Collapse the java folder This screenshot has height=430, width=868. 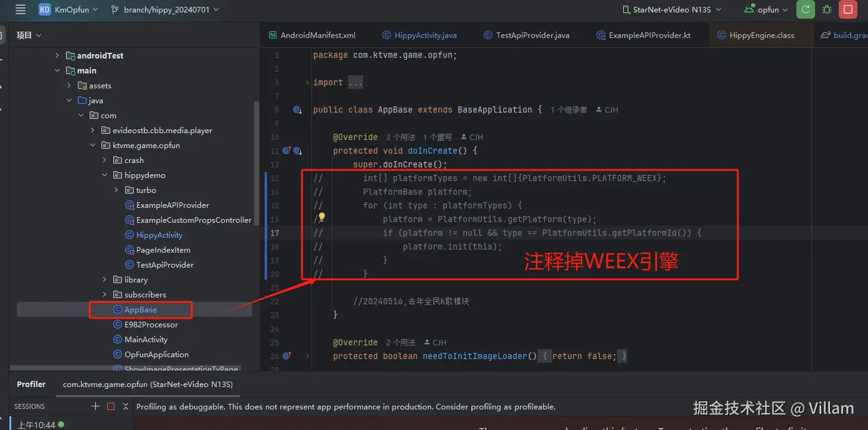point(69,100)
